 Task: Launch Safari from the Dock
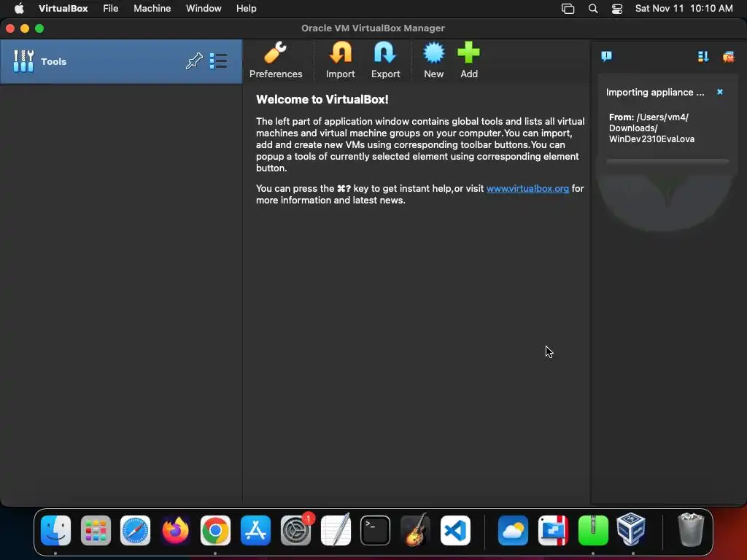coord(135,530)
